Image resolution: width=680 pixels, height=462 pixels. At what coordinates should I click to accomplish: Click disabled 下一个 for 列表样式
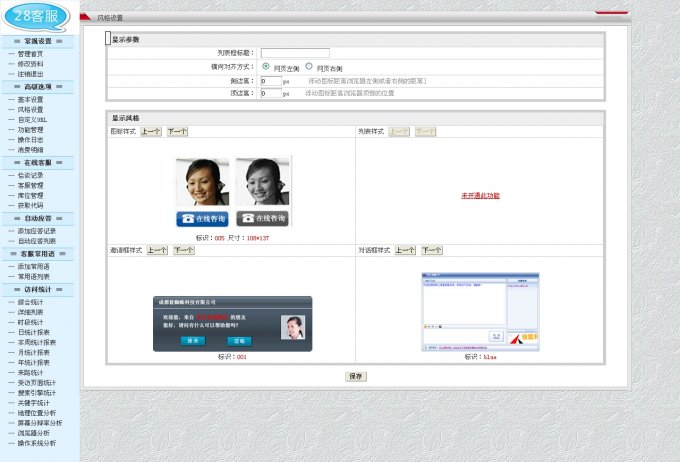point(425,131)
